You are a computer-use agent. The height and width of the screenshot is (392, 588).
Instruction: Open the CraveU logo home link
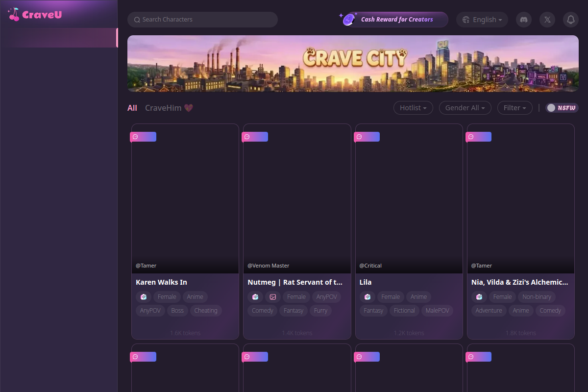pos(35,14)
